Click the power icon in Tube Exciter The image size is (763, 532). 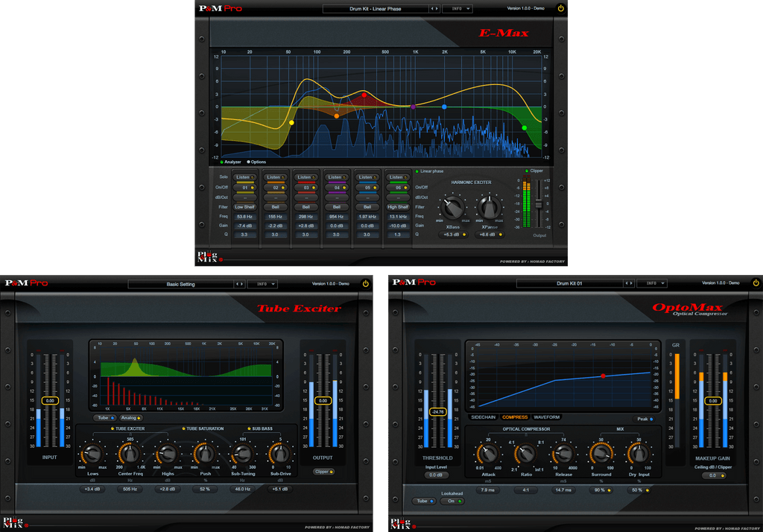pos(365,284)
